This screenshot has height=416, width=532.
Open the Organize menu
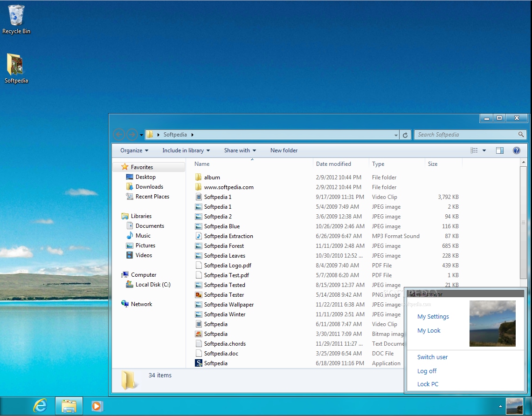pyautogui.click(x=134, y=150)
